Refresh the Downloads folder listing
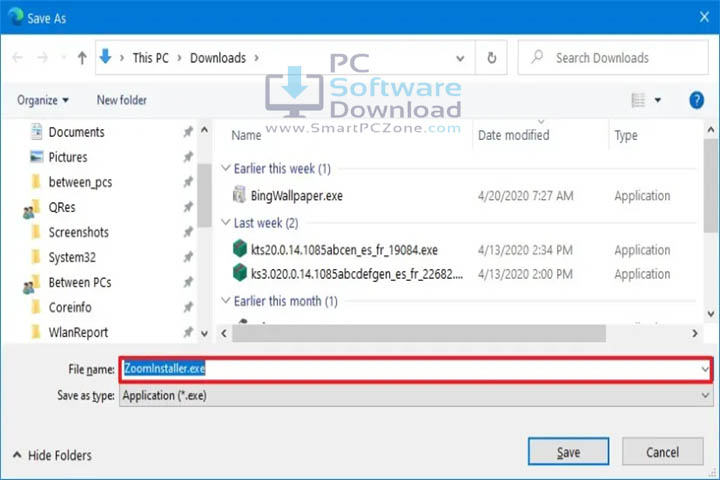 pos(491,58)
